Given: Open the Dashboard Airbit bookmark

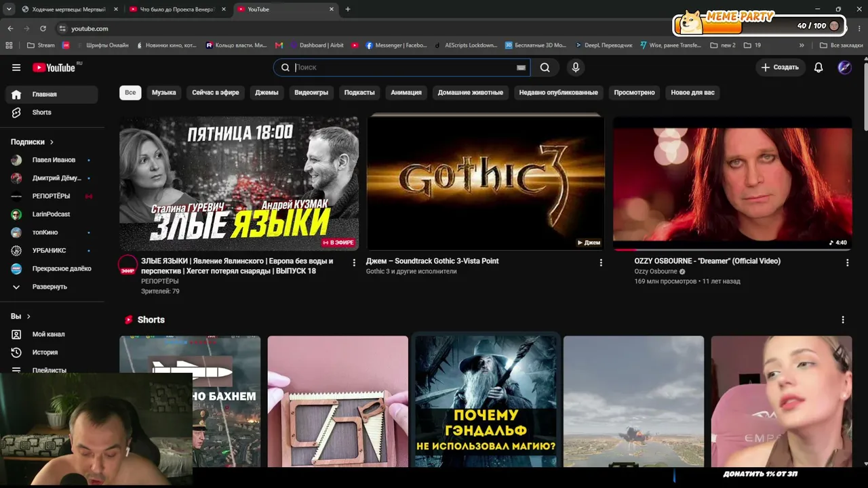Looking at the screenshot, I should click(x=317, y=45).
